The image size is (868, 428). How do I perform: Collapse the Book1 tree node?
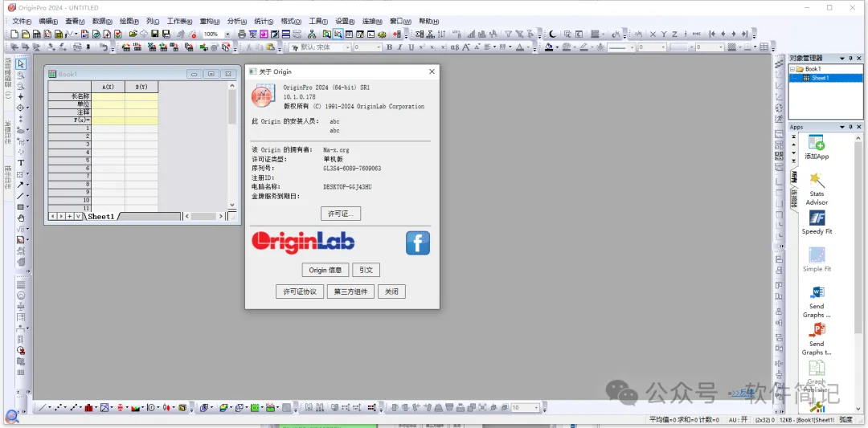792,69
